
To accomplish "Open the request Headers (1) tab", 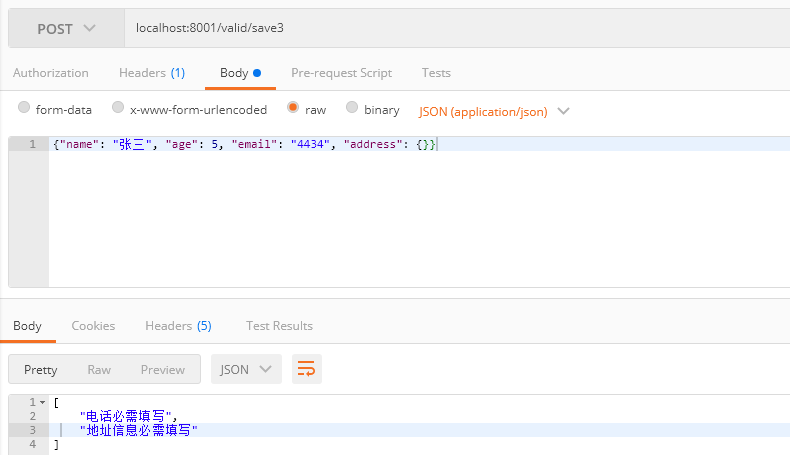I will coord(152,73).
